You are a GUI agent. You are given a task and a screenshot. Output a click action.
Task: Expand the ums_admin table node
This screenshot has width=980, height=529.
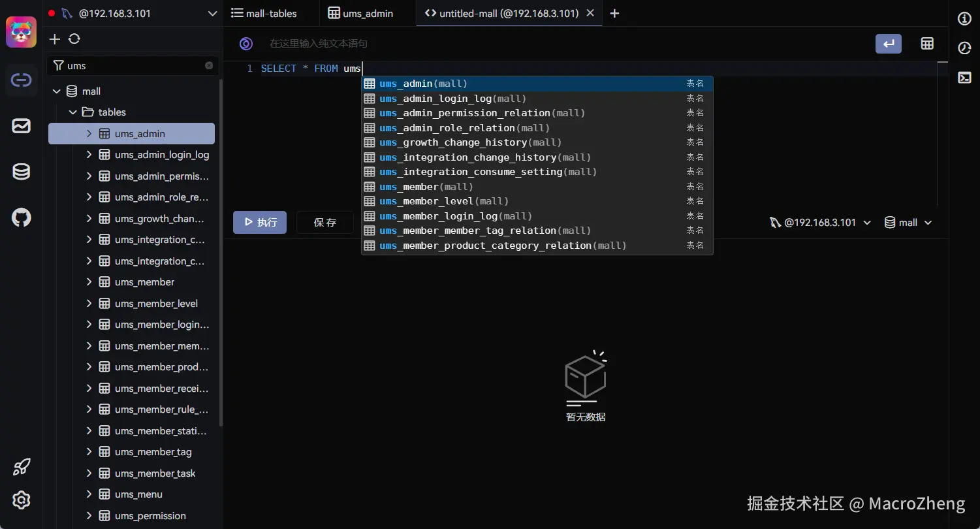[89, 134]
